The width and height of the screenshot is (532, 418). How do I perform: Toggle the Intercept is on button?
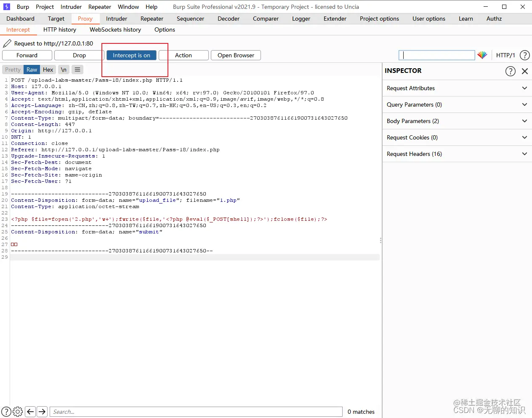coord(131,55)
